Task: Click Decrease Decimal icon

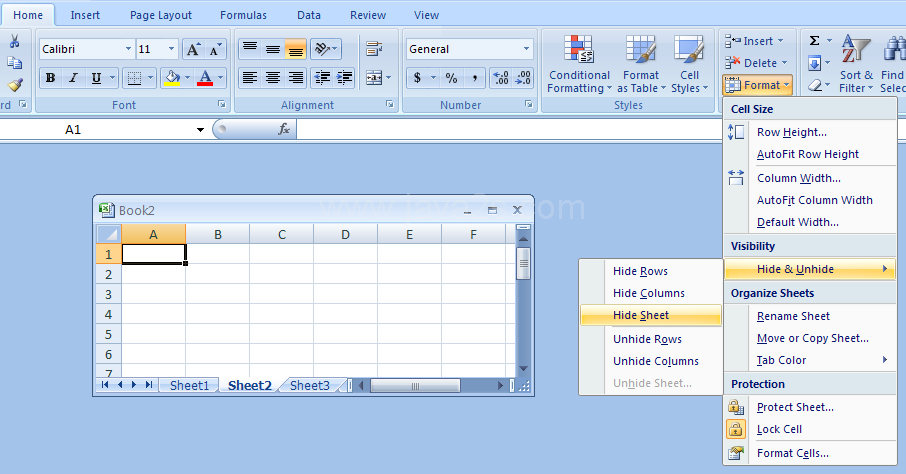Action: tap(523, 77)
